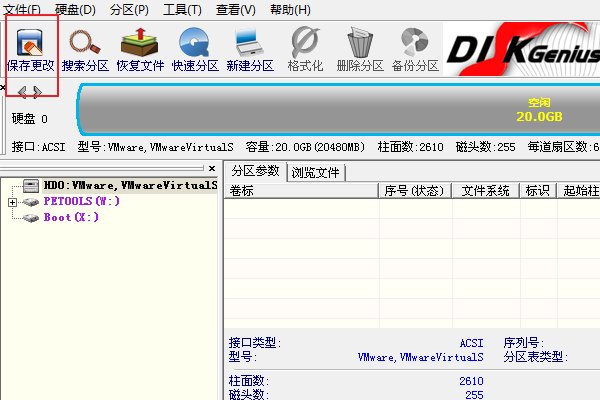
Task: Select the HD0 hard disk icon in tree
Action: (x=31, y=186)
